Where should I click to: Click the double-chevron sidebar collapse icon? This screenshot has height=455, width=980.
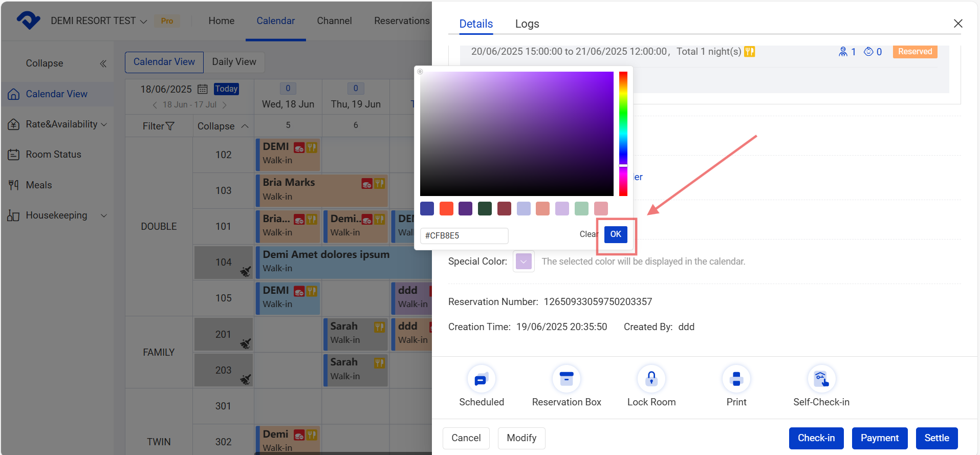click(103, 63)
